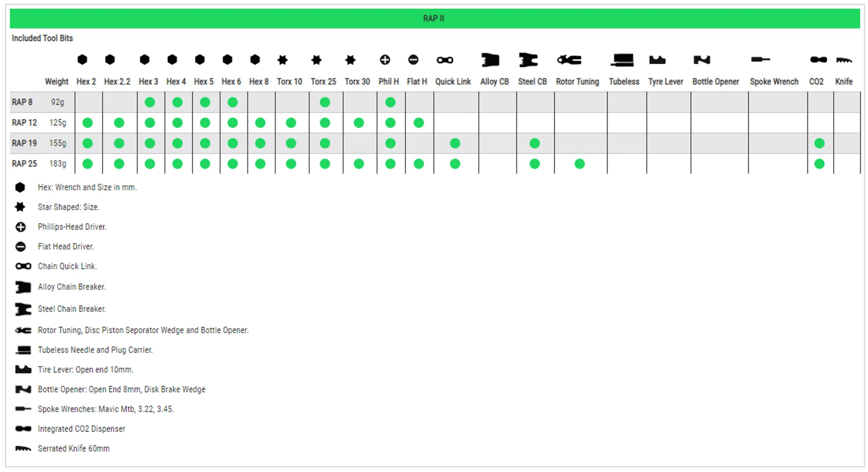Click the Alloy CB icon in the header row

(490, 60)
